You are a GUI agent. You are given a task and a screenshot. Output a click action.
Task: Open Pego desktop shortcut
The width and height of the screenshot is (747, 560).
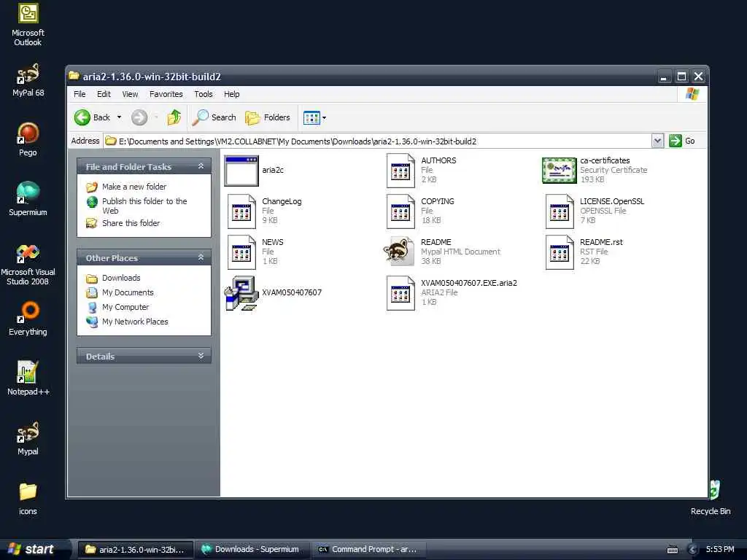tap(28, 139)
